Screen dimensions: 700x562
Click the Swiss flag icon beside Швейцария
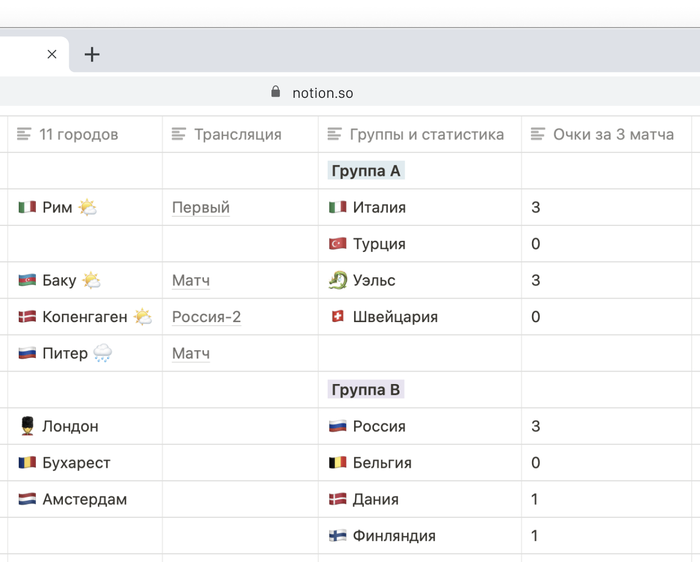coord(338,317)
